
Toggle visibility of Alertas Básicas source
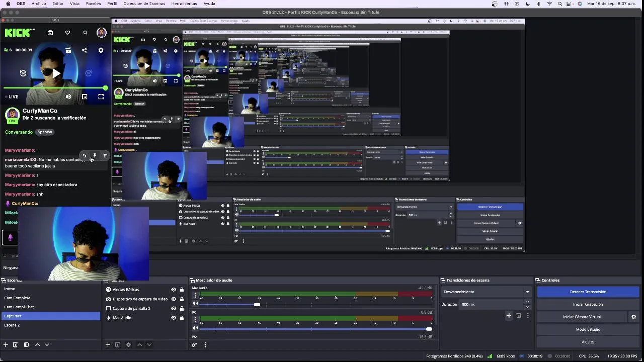[174, 290]
